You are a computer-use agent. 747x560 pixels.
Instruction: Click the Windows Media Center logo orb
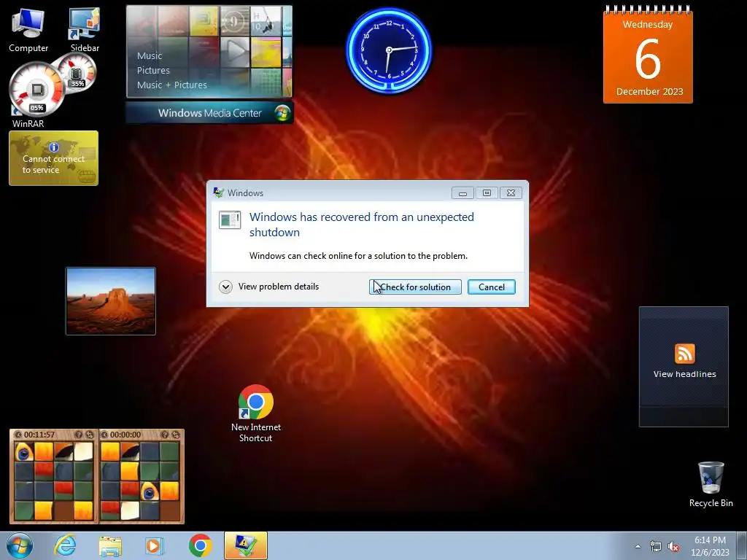282,113
